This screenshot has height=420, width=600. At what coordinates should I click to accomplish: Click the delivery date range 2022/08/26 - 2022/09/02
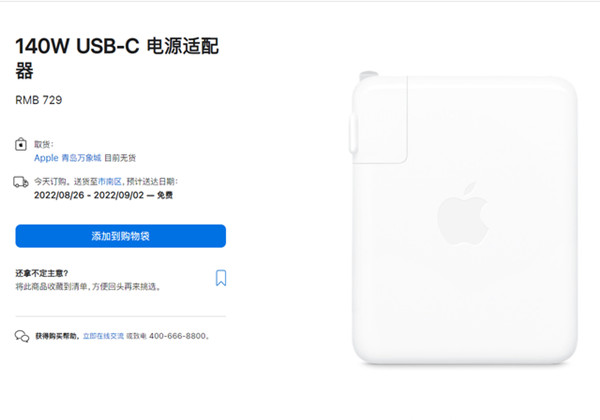pos(89,195)
